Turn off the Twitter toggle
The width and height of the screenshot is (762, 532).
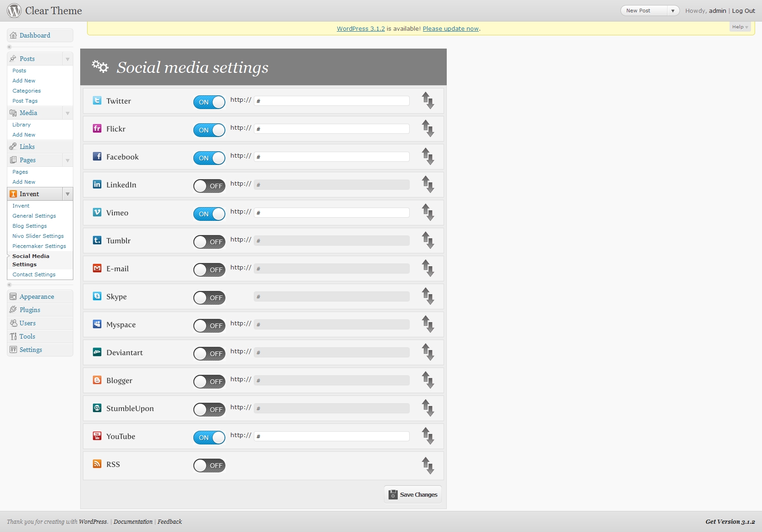(x=209, y=102)
